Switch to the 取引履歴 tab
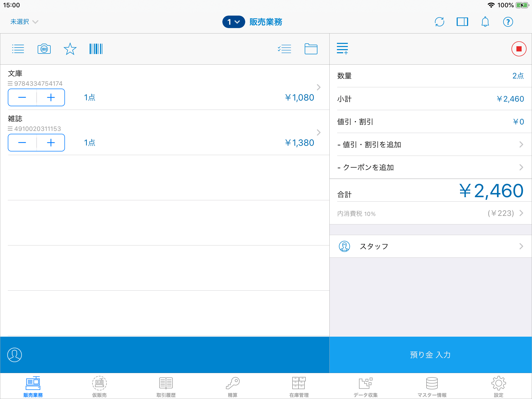The image size is (532, 399). pos(166,386)
